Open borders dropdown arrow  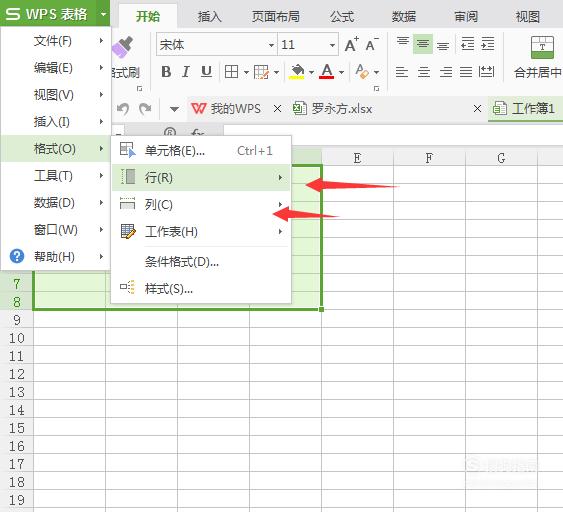[246, 72]
